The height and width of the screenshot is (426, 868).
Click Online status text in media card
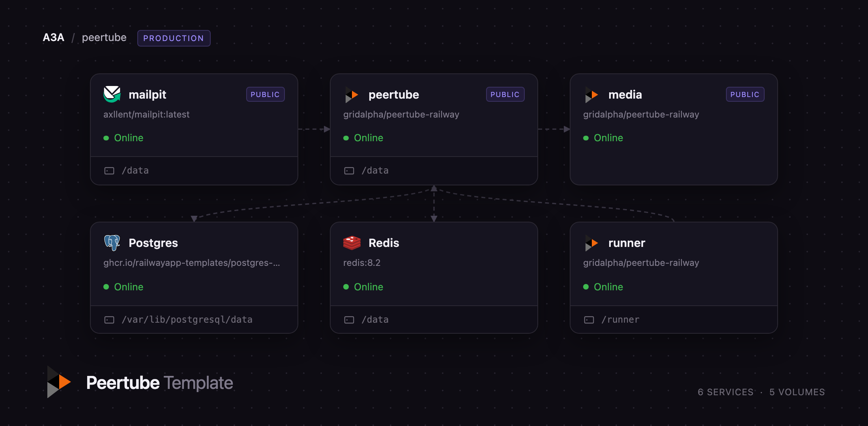[x=608, y=138]
